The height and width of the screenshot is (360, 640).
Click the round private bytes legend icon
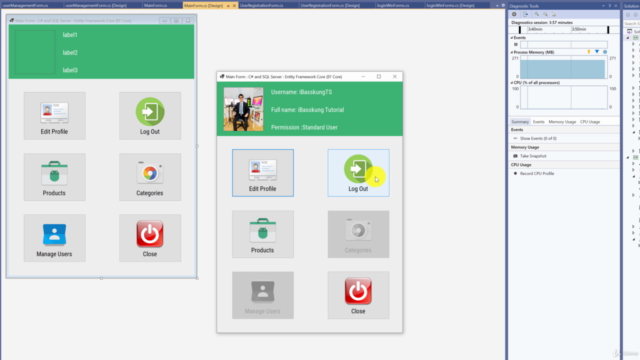pos(605,52)
